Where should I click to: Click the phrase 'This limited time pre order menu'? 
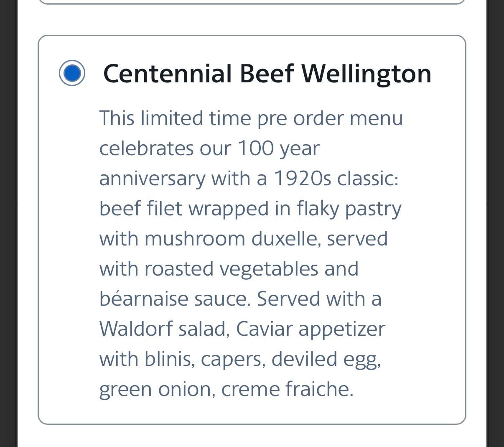(x=251, y=118)
